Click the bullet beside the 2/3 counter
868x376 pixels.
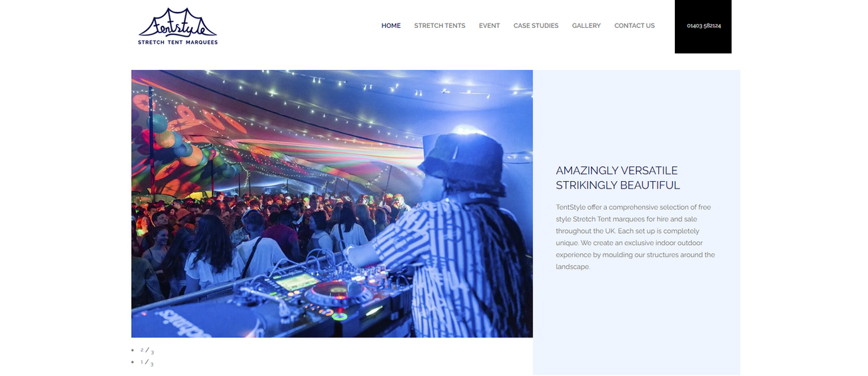133,350
